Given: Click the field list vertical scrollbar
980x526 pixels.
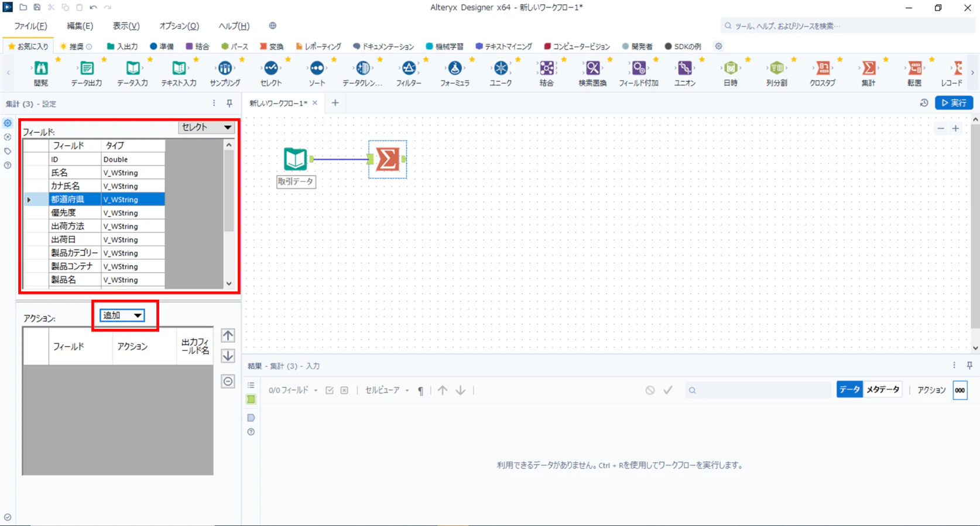Looking at the screenshot, I should point(229,214).
